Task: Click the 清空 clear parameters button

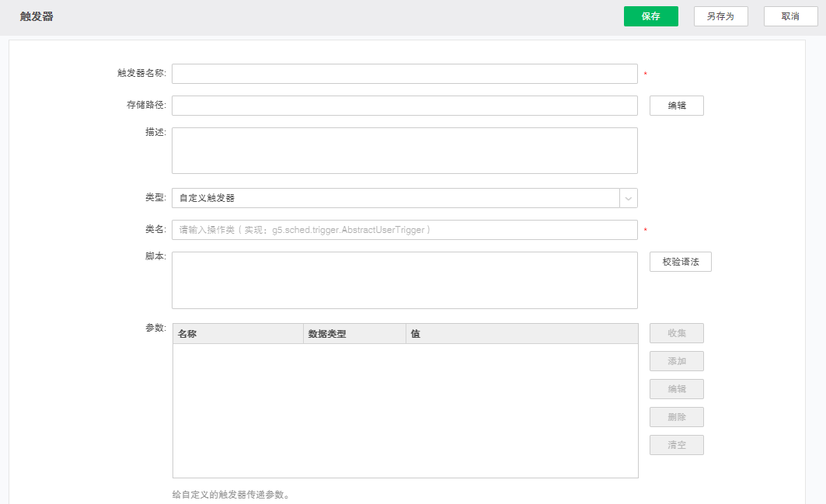Action: [x=676, y=445]
